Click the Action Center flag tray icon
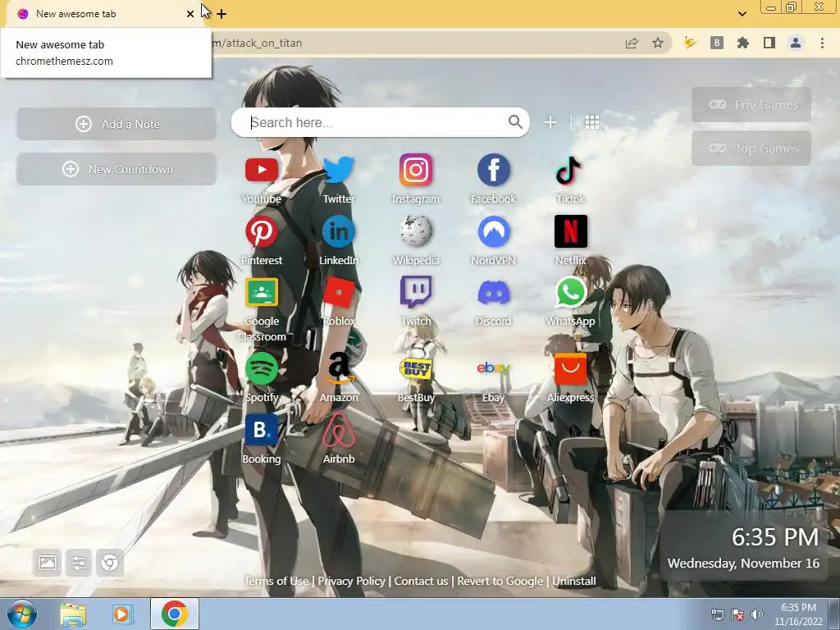The width and height of the screenshot is (840, 630). tap(737, 614)
